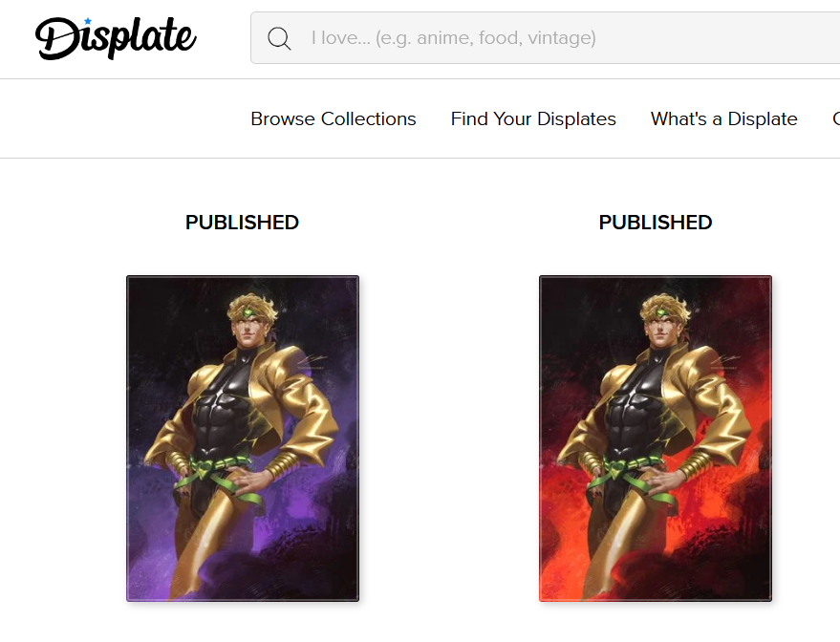Click green heart headband on purple poster
Viewport: 840px width, 642px height.
point(248,312)
